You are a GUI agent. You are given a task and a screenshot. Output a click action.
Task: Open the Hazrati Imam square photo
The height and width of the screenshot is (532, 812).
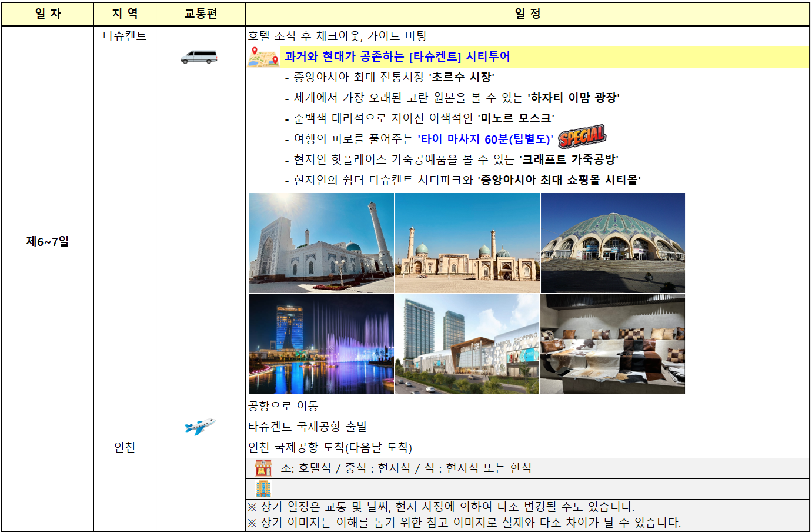[x=467, y=243]
